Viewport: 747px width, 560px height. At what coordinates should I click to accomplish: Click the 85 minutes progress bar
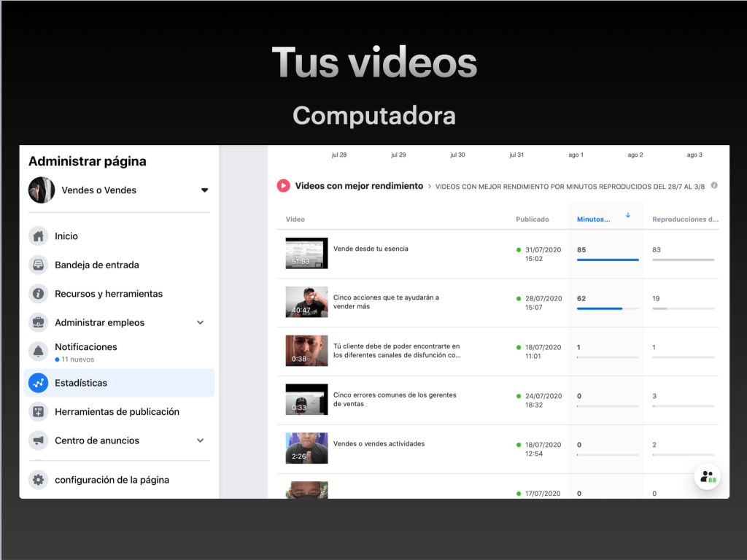608,260
